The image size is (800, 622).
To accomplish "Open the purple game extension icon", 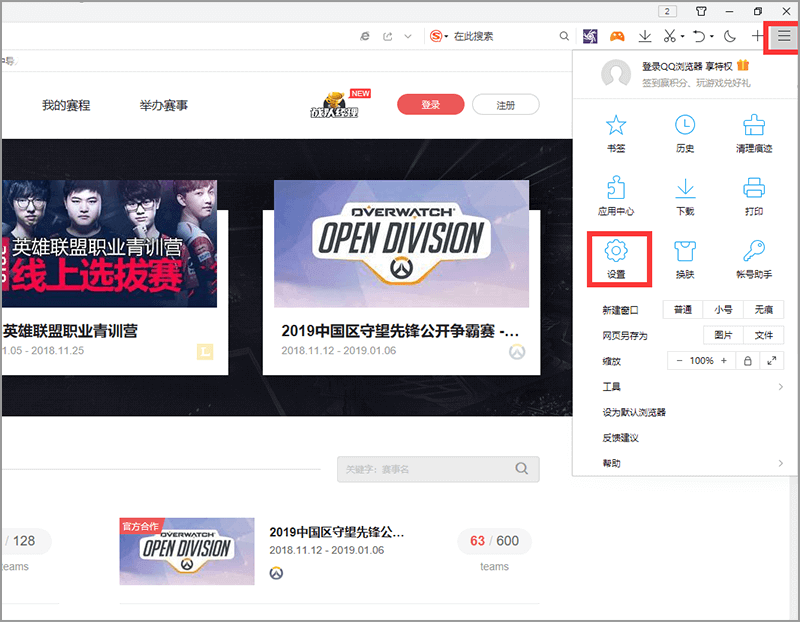I will pos(590,36).
